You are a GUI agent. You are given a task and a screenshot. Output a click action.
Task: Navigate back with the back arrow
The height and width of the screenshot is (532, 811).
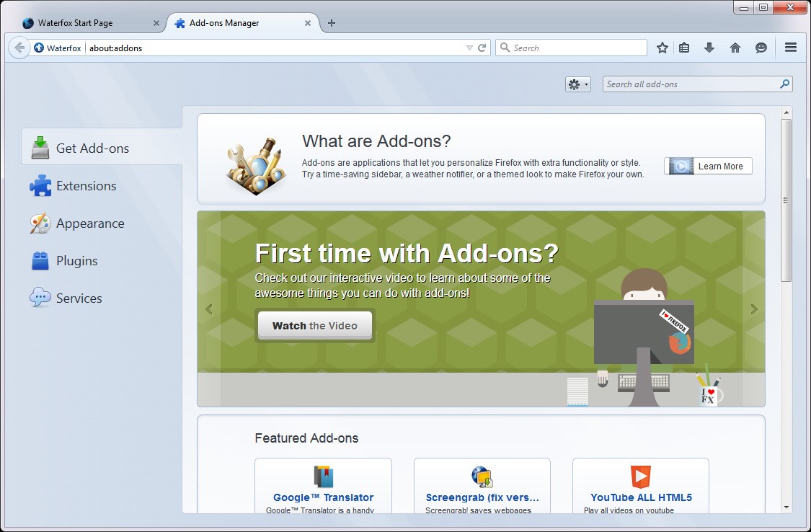(x=19, y=47)
